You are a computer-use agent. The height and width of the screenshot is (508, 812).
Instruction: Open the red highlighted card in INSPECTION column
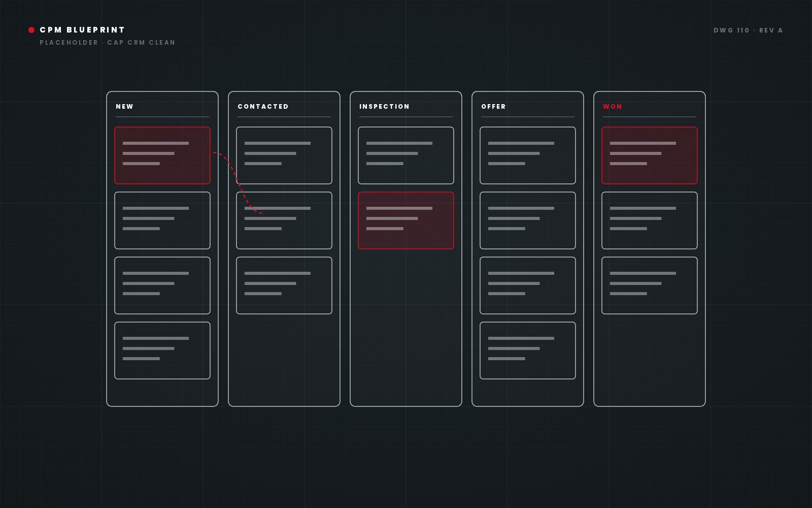[406, 220]
